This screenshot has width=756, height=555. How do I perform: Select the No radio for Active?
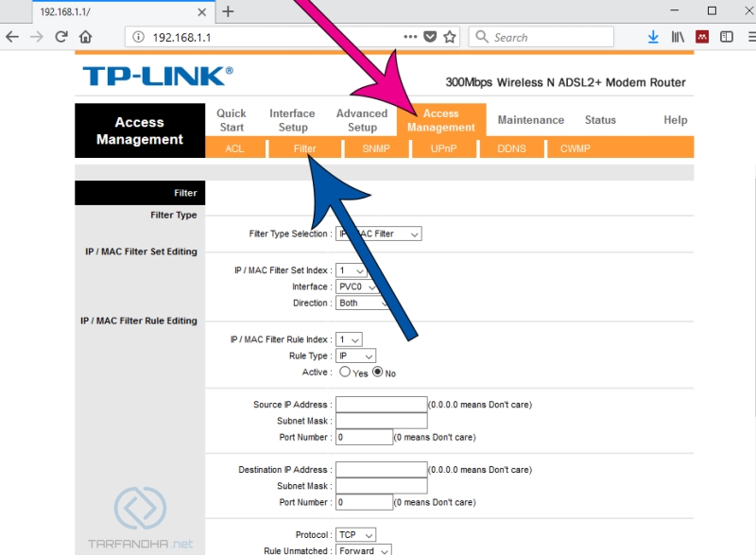click(x=377, y=372)
